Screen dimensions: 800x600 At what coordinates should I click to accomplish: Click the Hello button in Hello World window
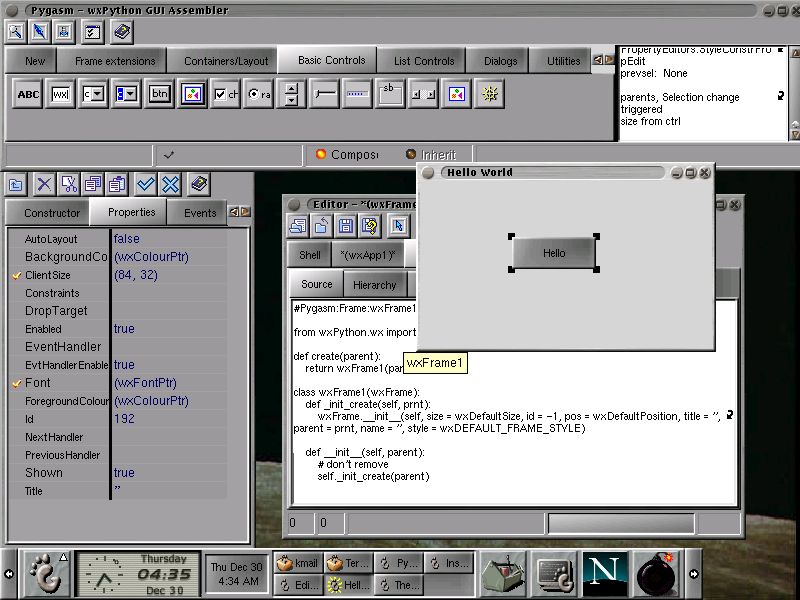click(554, 253)
